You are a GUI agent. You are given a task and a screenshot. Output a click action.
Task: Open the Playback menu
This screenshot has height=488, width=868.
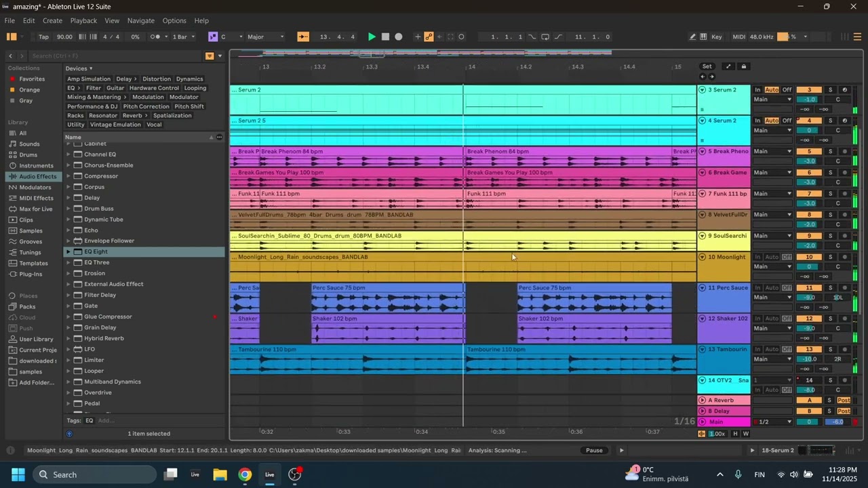(83, 20)
